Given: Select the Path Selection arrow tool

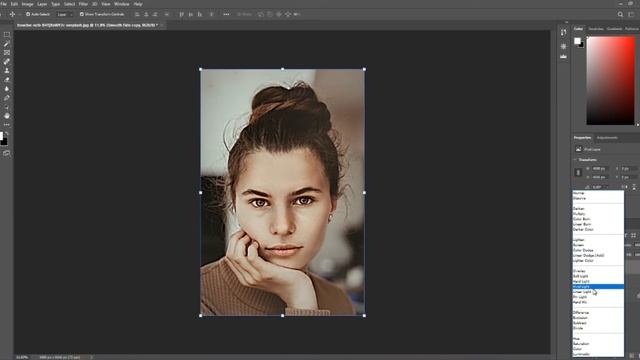Looking at the screenshot, I should click(7, 107).
